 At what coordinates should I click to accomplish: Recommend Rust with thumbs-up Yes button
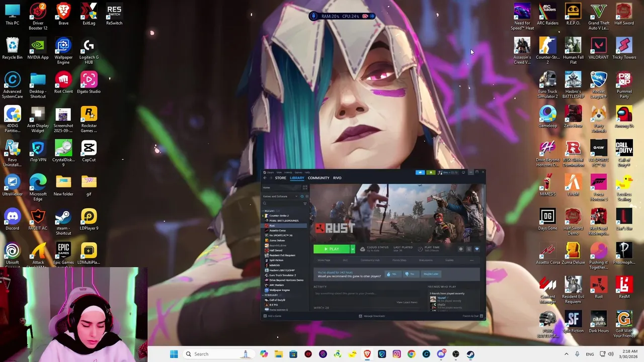393,274
